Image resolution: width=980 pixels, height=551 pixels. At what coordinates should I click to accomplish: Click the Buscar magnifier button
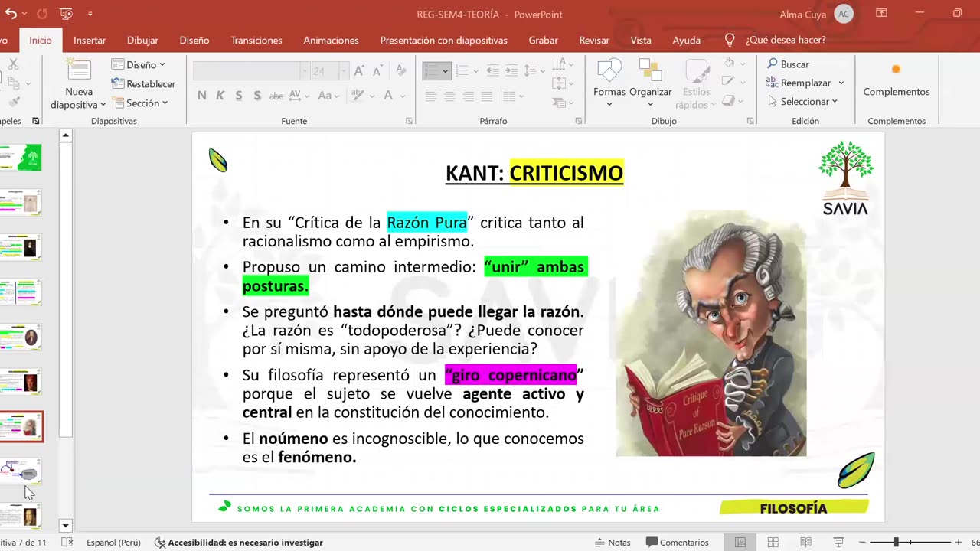[788, 64]
